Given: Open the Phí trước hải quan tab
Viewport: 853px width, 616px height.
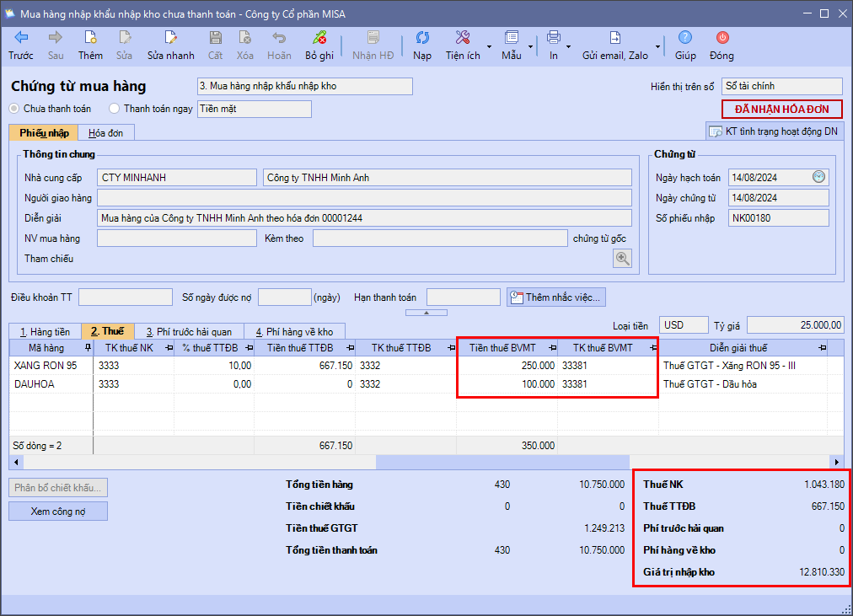Looking at the screenshot, I should coord(189,331).
